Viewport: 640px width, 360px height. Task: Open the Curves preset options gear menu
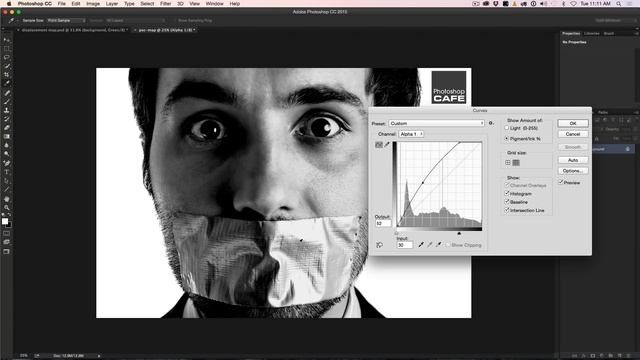(x=491, y=123)
